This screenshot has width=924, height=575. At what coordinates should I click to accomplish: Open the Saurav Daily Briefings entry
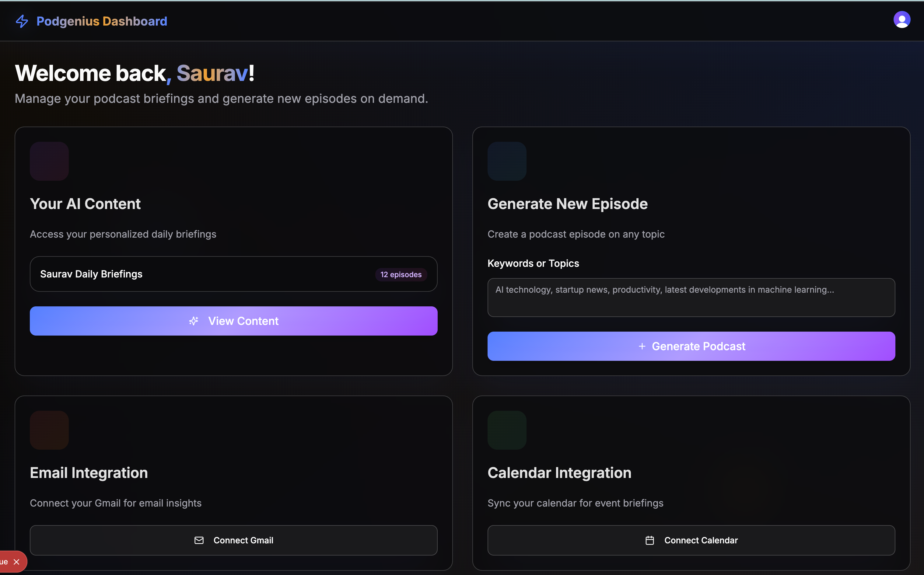pos(91,274)
